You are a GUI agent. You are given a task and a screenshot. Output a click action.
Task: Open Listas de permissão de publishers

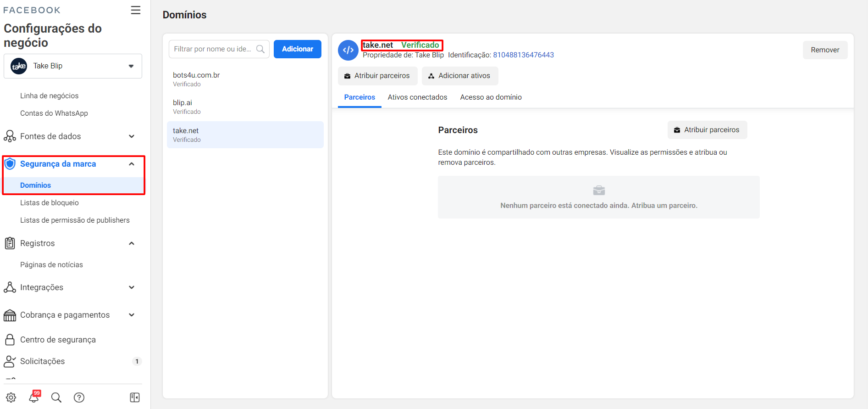pyautogui.click(x=75, y=220)
